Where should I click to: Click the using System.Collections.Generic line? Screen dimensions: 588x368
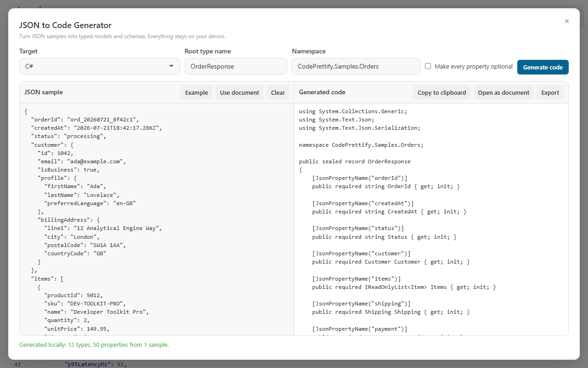tap(353, 111)
